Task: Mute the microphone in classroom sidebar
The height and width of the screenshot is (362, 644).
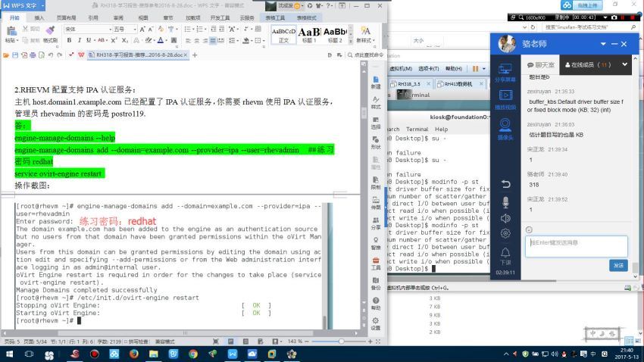Action: 505,202
